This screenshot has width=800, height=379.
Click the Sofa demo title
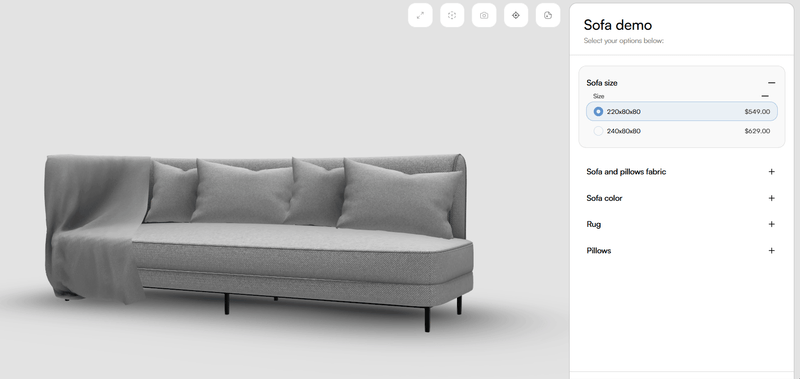[x=617, y=24]
